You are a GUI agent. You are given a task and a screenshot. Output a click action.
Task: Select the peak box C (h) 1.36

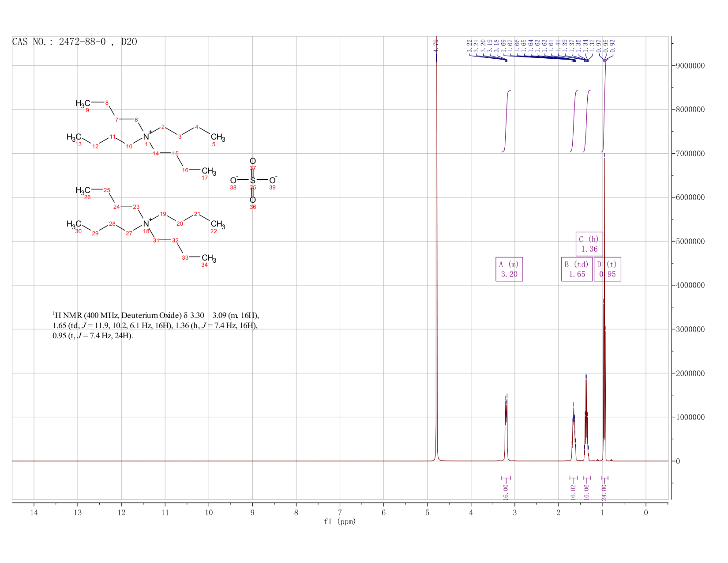[x=589, y=244]
